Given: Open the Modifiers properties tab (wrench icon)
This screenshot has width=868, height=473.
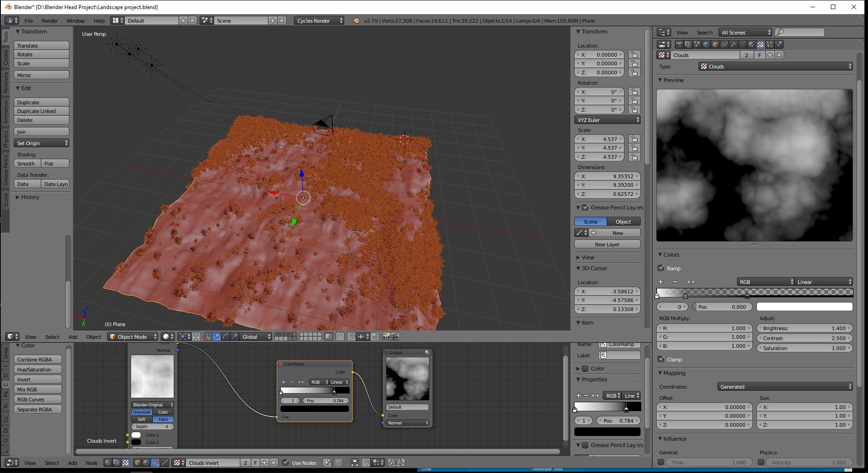Looking at the screenshot, I should click(733, 44).
